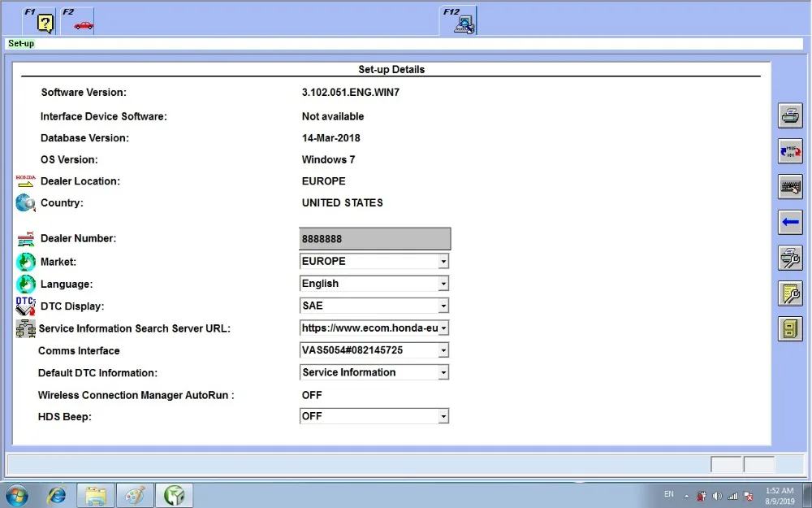The width and height of the screenshot is (812, 508).
Task: Expand the Service Information Search Server URL dropdown
Action: click(443, 328)
